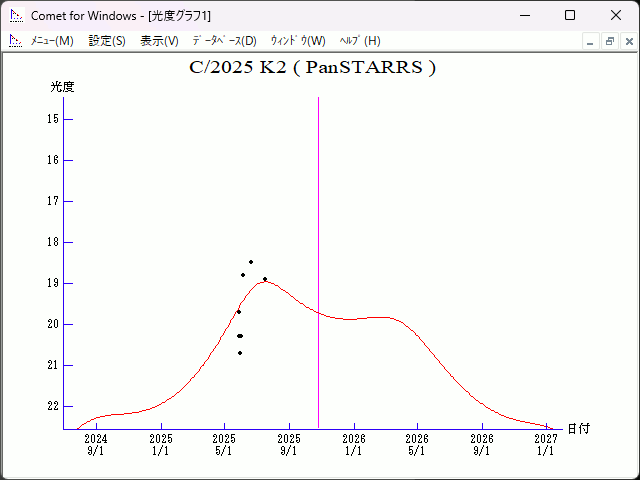This screenshot has height=480, width=640.
Task: Click the Comet for Windows title bar icon
Action: click(x=16, y=16)
